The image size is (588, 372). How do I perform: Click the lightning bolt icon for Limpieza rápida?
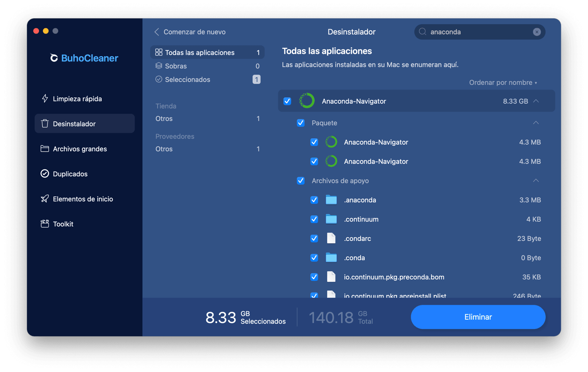[x=45, y=99]
